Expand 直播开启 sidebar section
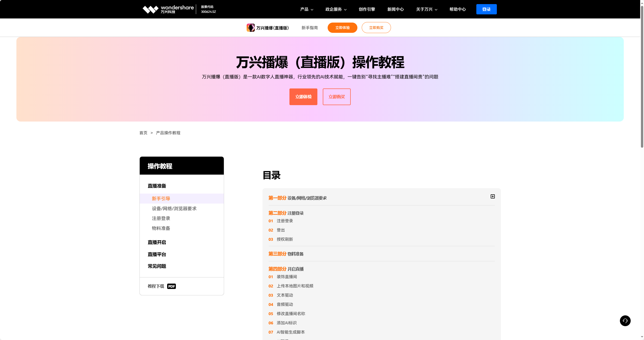644x340 pixels. point(157,242)
